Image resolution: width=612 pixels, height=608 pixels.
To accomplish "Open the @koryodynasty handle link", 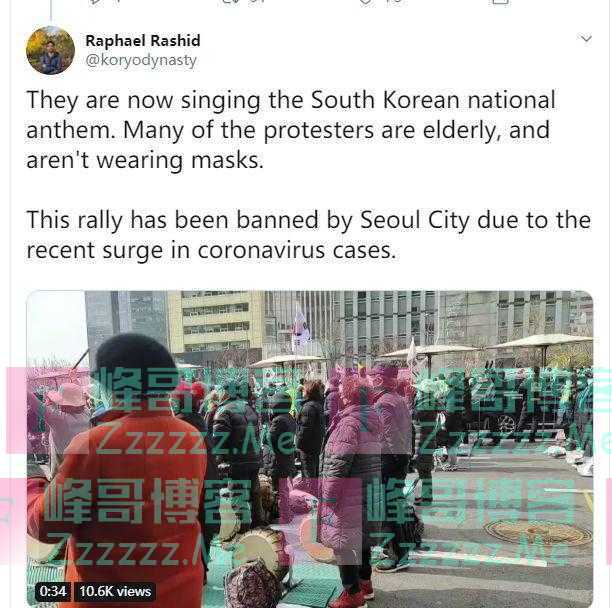I will (141, 60).
